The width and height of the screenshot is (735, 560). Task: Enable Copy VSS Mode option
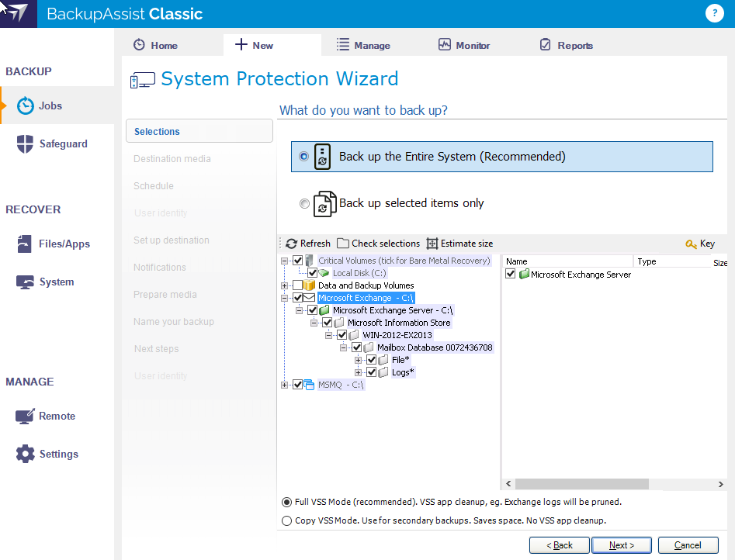pyautogui.click(x=287, y=520)
